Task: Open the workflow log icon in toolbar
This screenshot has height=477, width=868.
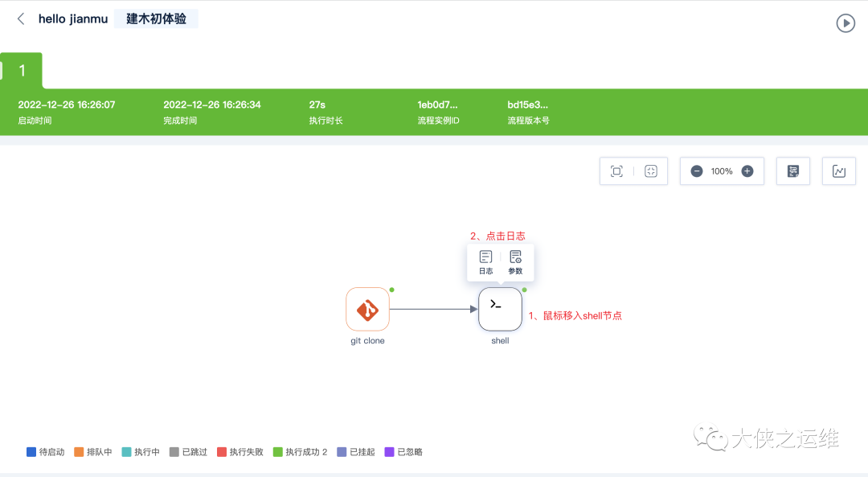Action: click(x=792, y=171)
